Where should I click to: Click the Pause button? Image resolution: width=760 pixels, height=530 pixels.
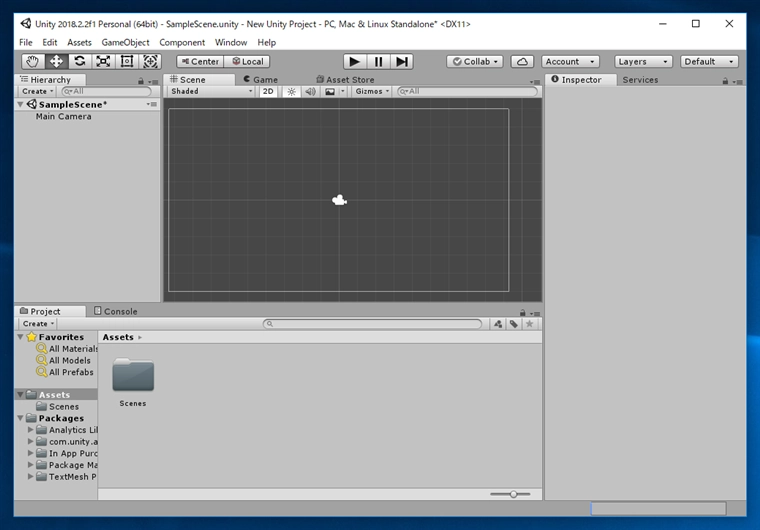point(378,62)
